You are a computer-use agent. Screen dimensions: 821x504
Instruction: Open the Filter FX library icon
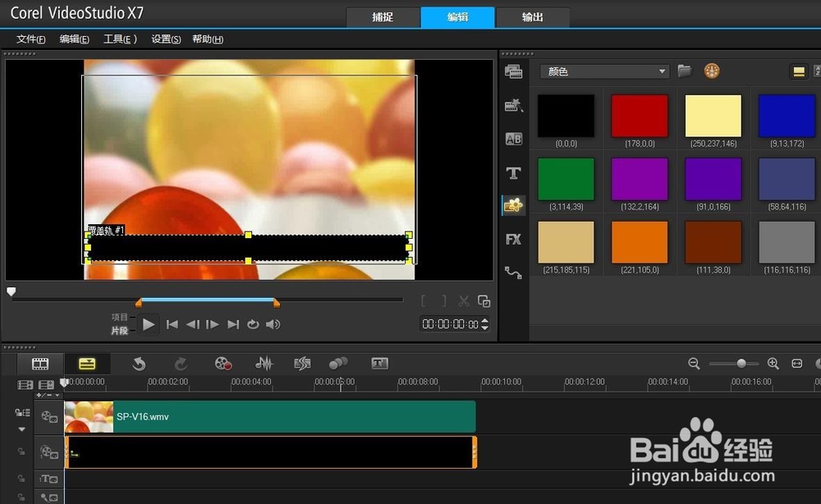(513, 239)
